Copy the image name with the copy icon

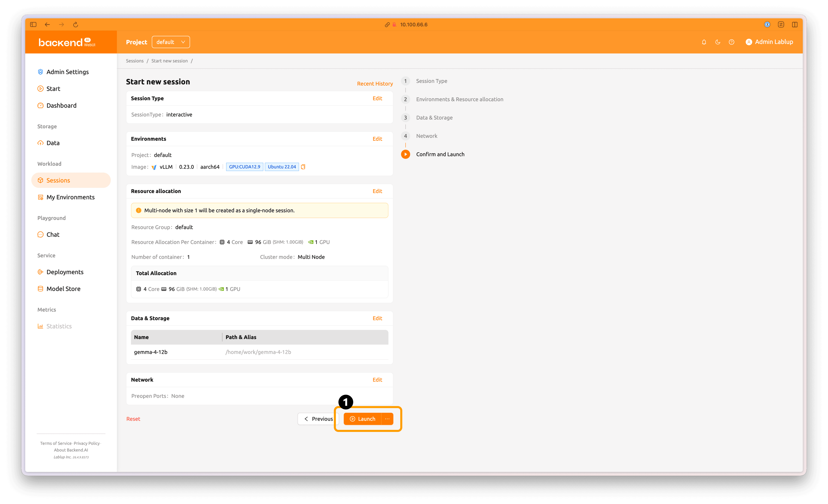303,167
